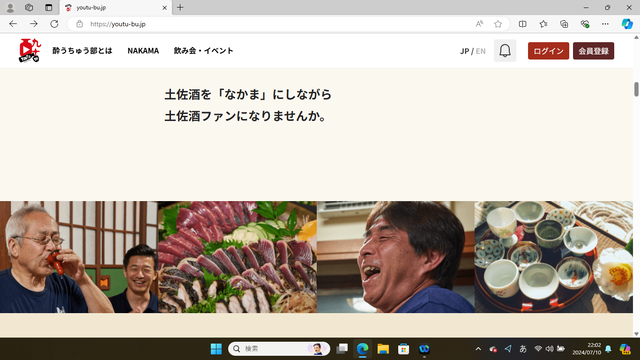Open File Explorer from the taskbar
The width and height of the screenshot is (640, 360).
(383, 349)
